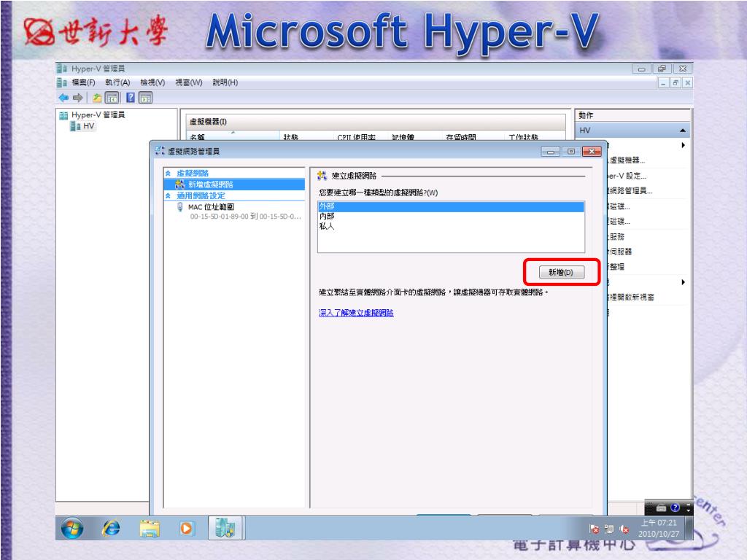747x560 pixels.
Task: Open the clock showing 上午 07:21
Action: click(659, 528)
